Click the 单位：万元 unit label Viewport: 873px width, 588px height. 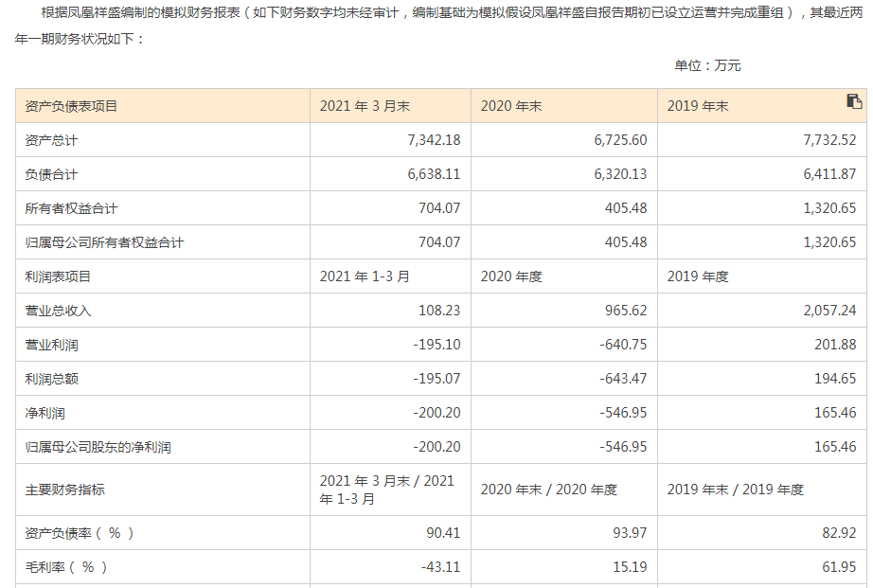(x=707, y=65)
